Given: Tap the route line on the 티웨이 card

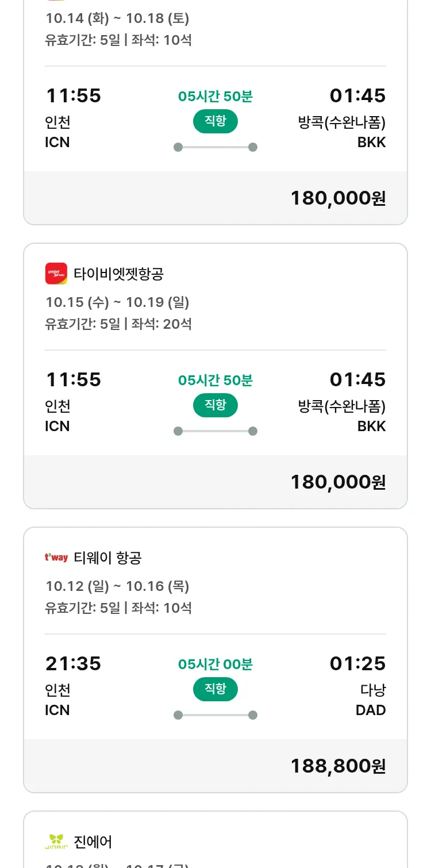Looking at the screenshot, I should coord(215,715).
